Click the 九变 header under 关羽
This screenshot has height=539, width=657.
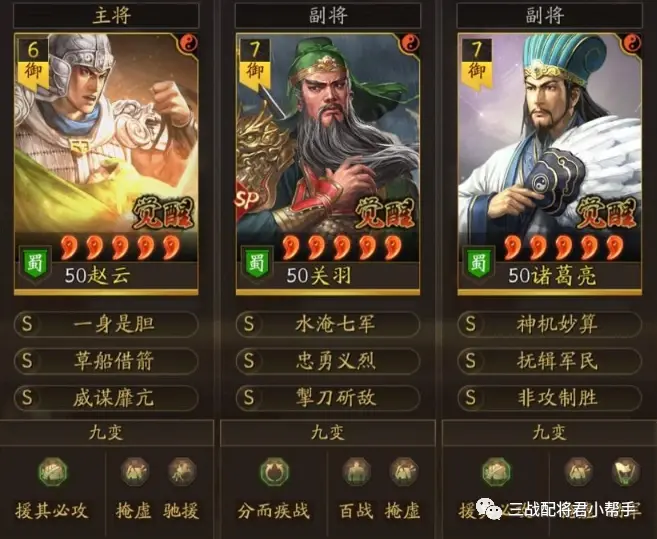coord(328,433)
